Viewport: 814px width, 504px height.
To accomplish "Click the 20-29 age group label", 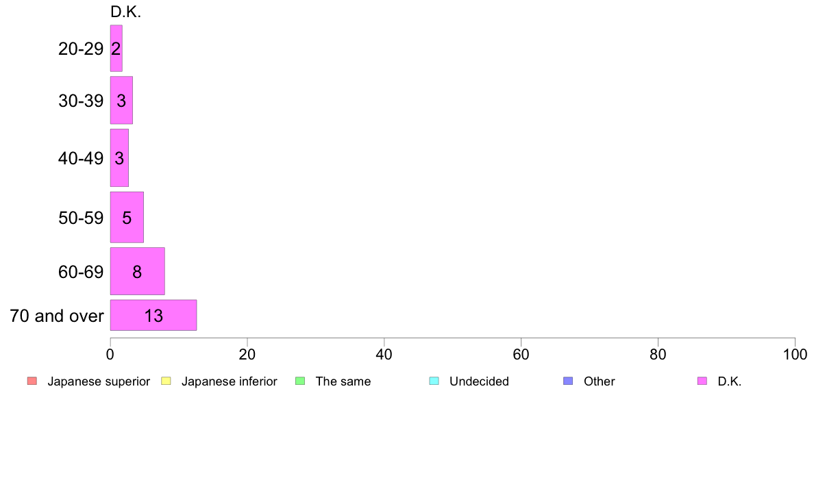I will (81, 49).
